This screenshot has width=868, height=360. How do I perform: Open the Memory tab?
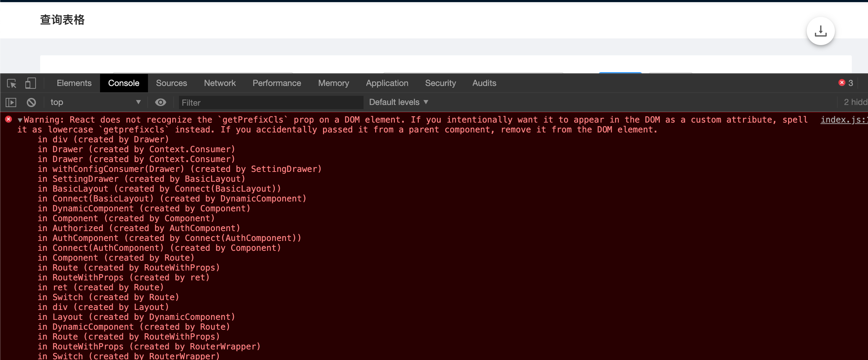(334, 83)
